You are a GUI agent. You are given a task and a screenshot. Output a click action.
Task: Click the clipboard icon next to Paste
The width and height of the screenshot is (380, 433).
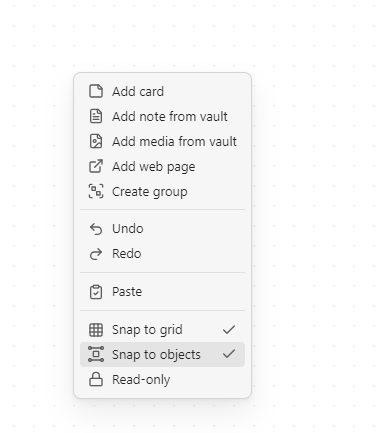[x=96, y=292]
